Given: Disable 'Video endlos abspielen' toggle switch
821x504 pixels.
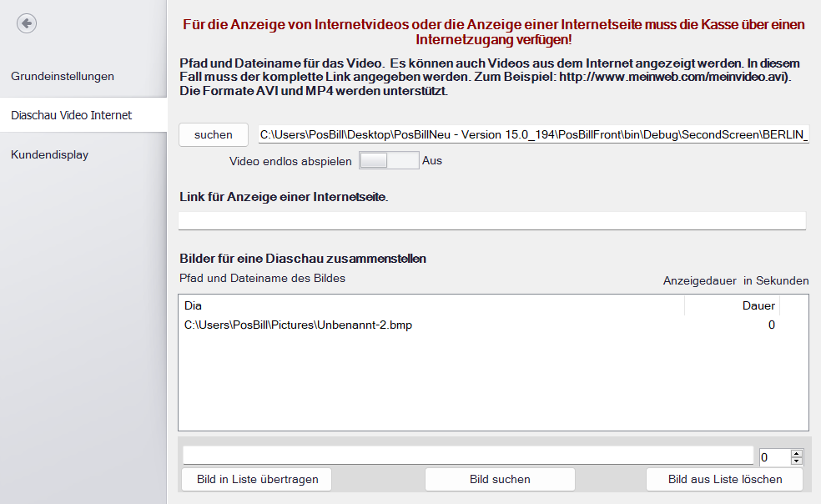Looking at the screenshot, I should tap(389, 159).
